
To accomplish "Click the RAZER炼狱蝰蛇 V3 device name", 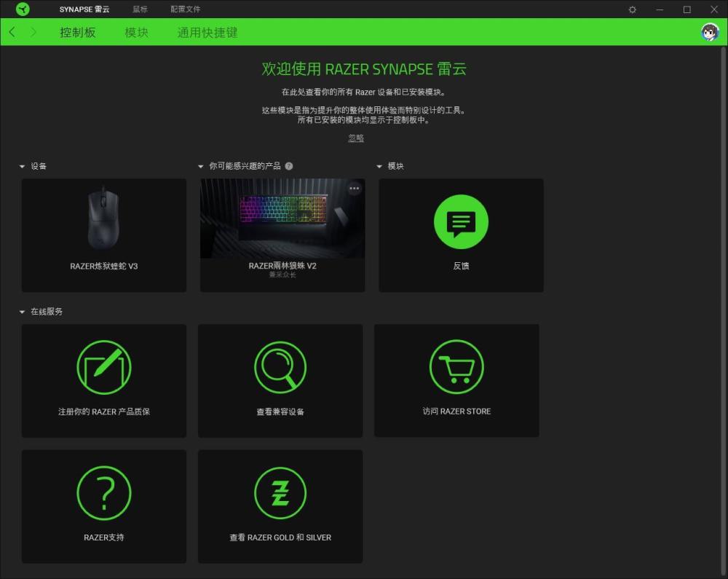I will 104,266.
